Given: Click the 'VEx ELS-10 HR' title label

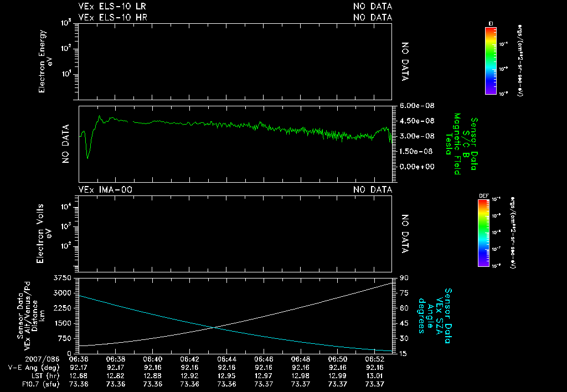Looking at the screenshot, I should tap(113, 17).
